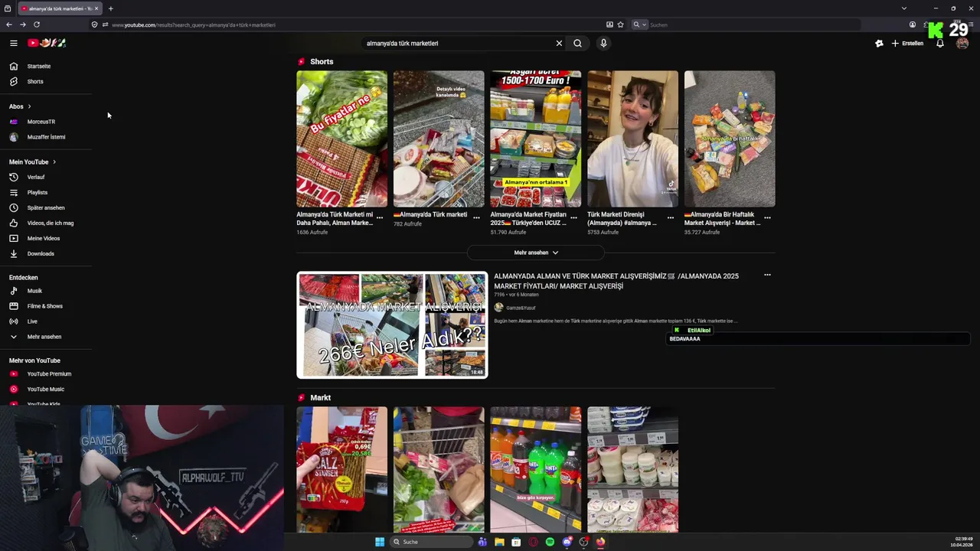Open Spotify from the taskbar
Viewport: 980px width, 551px height.
[550, 542]
